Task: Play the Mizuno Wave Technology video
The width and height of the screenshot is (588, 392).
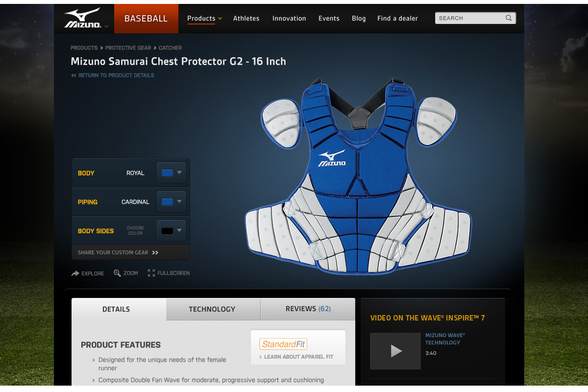Action: tap(395, 351)
